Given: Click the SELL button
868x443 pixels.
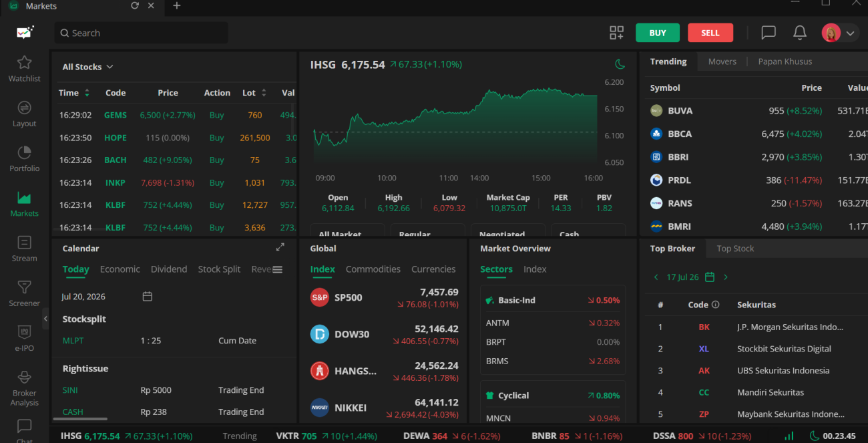Looking at the screenshot, I should tap(710, 33).
